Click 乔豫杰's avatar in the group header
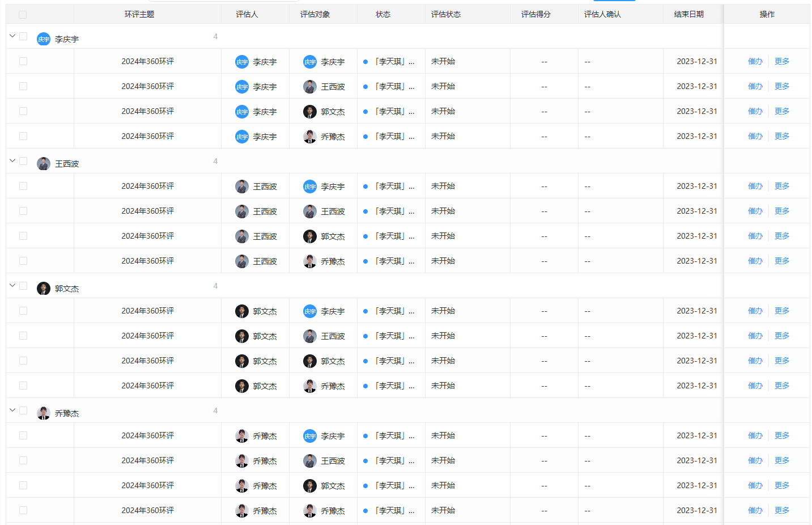This screenshot has height=525, width=812. (x=44, y=413)
